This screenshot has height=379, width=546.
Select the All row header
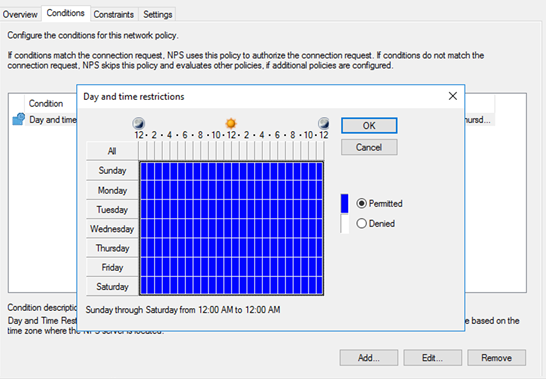112,151
